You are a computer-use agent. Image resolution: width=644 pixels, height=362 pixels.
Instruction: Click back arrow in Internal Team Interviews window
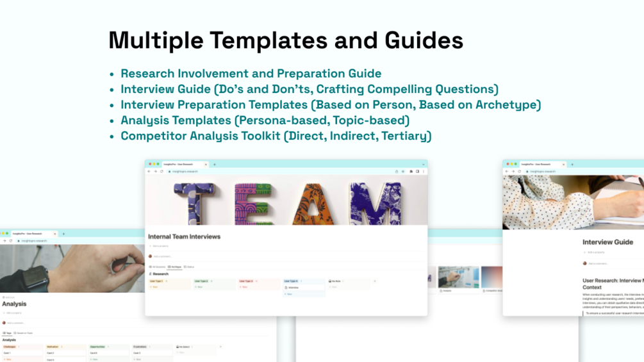tap(149, 172)
